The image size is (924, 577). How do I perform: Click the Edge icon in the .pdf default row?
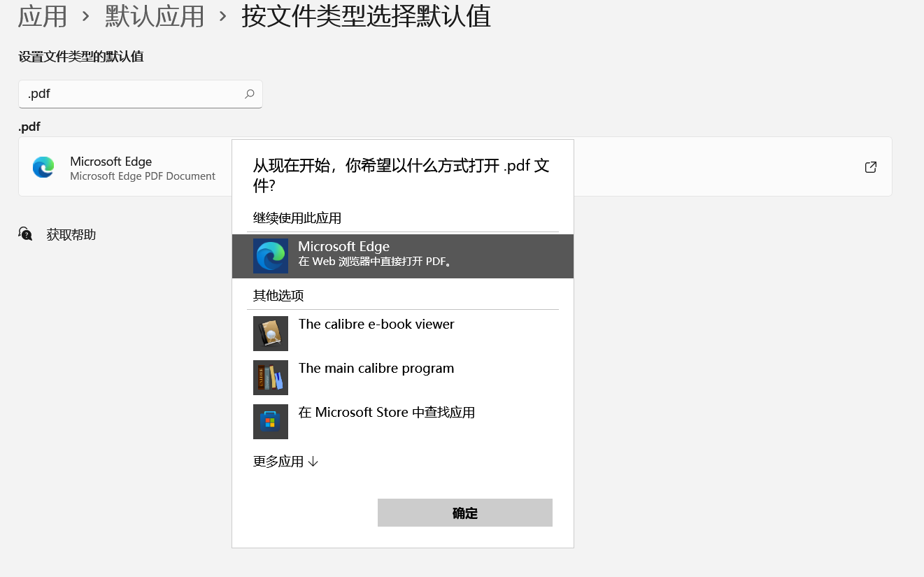pyautogui.click(x=43, y=167)
